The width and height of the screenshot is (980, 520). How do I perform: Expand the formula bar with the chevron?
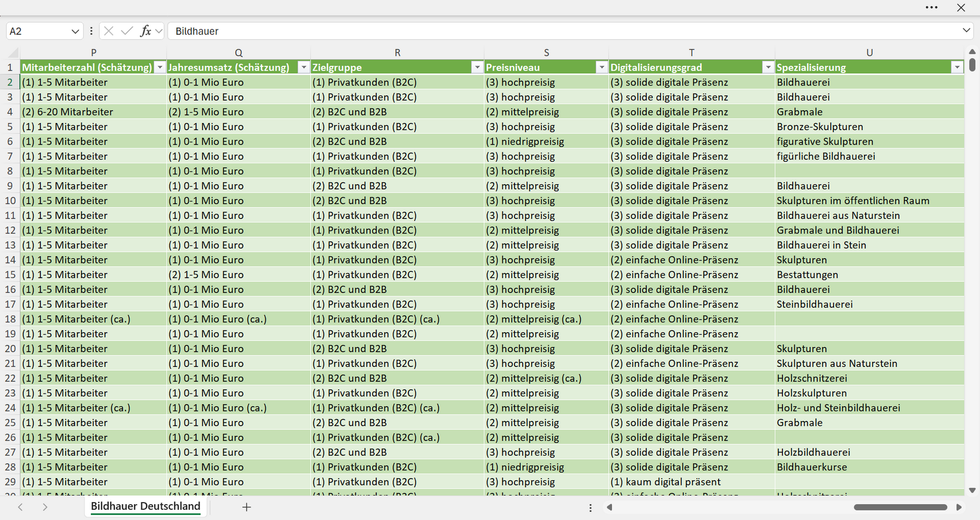tap(966, 30)
